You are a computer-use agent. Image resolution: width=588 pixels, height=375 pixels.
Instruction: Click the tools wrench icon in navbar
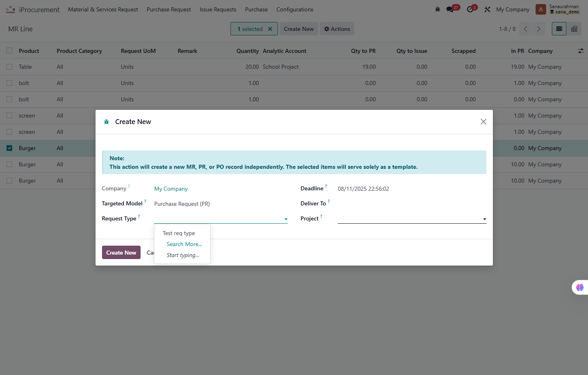point(487,9)
